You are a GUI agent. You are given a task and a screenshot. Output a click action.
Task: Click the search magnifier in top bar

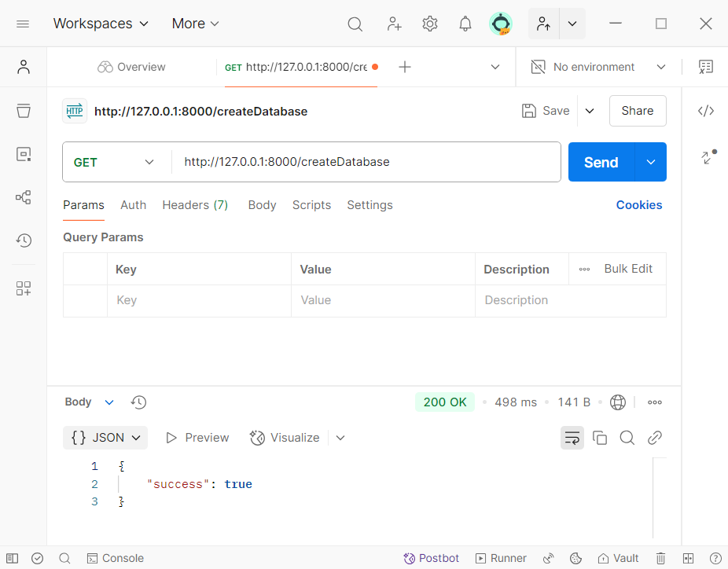[x=355, y=24]
